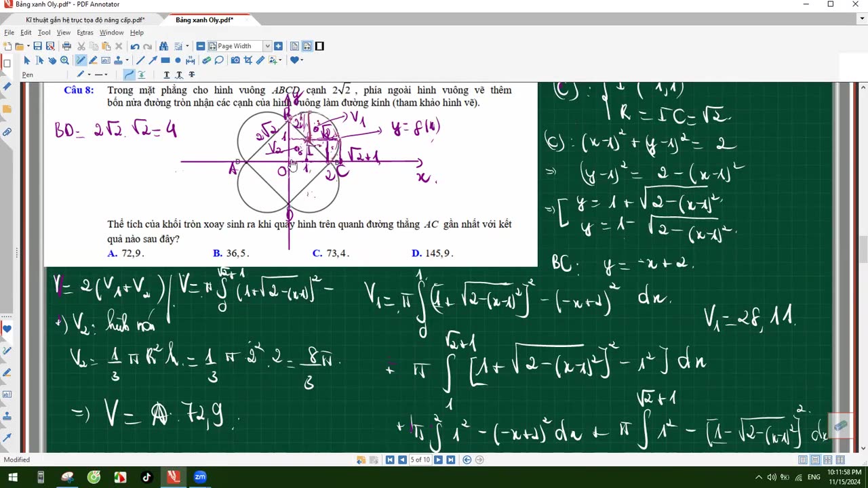This screenshot has width=868, height=488.
Task: Toggle fit page width view button
Action: tap(307, 46)
